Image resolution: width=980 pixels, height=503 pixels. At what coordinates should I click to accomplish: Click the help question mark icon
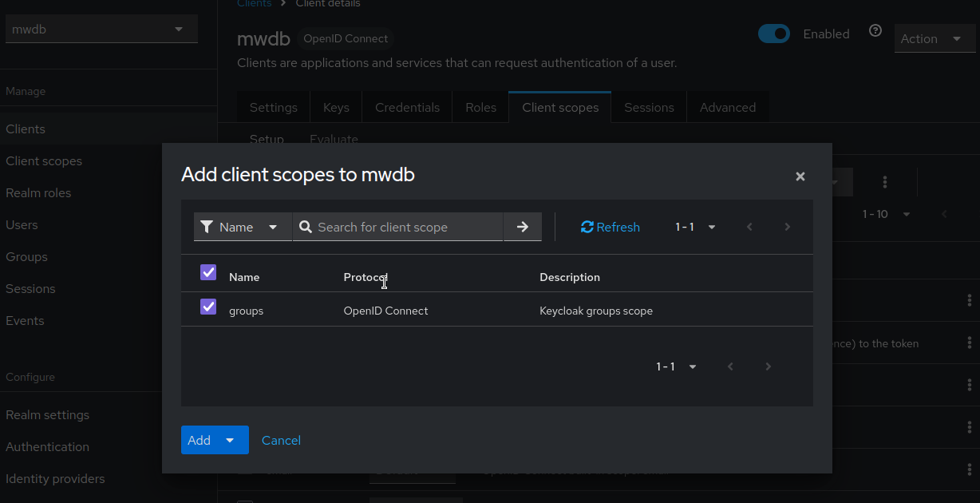tap(875, 30)
